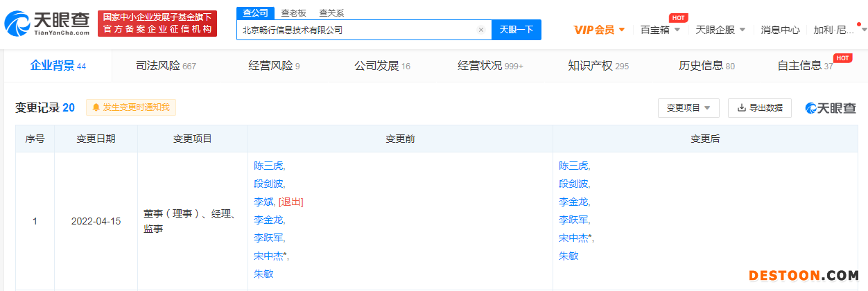Open 陈三虎 in the 变更后 column
Viewport: 868px width, 291px height.
(x=574, y=166)
